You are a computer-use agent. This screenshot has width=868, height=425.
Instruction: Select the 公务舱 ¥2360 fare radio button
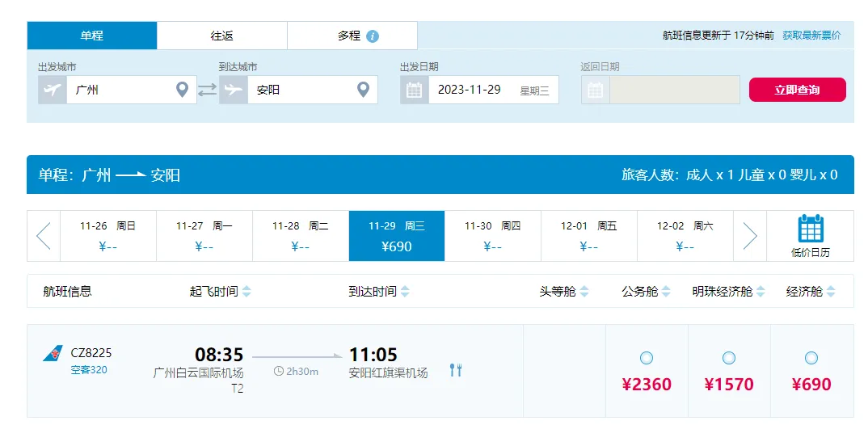click(647, 358)
